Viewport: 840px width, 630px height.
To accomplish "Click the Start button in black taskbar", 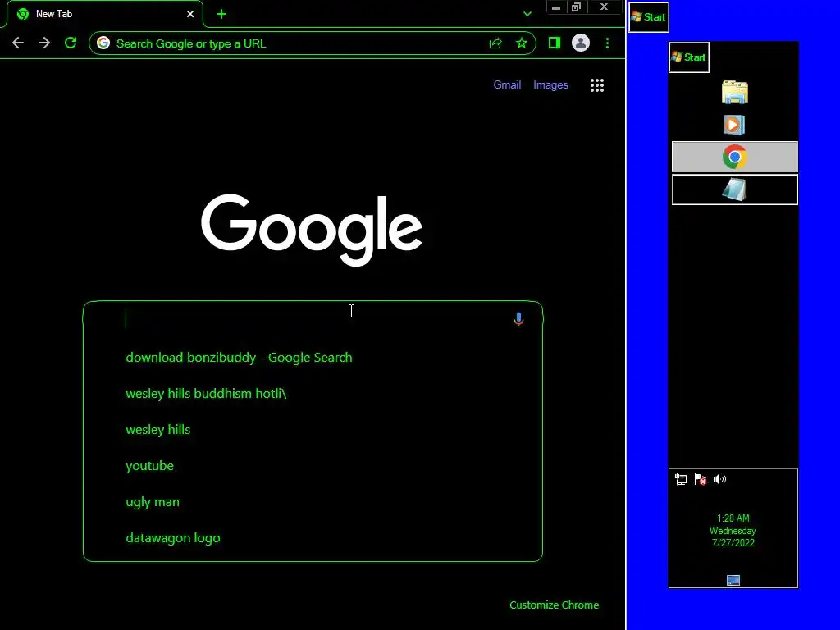I will [x=689, y=57].
